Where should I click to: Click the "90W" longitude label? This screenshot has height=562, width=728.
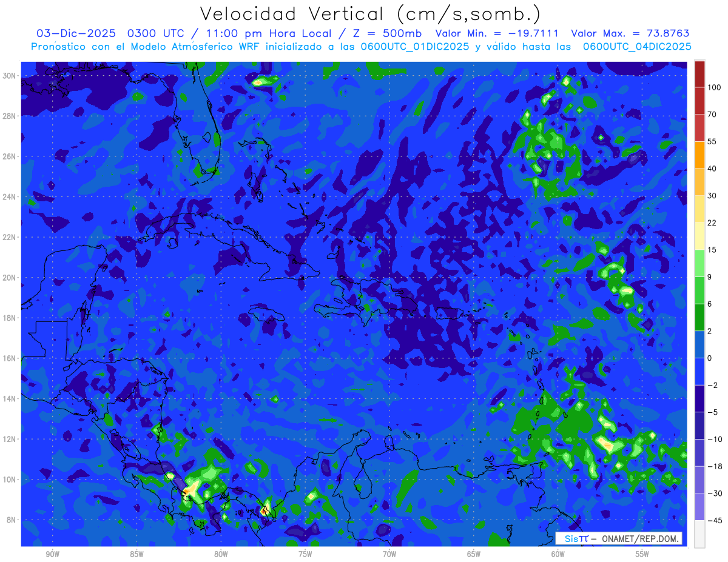click(53, 555)
